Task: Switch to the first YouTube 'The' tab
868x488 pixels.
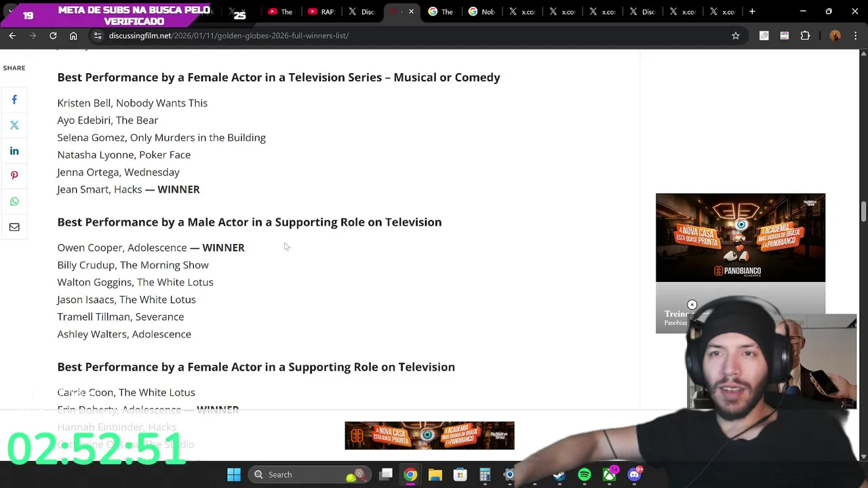Action: coord(281,12)
